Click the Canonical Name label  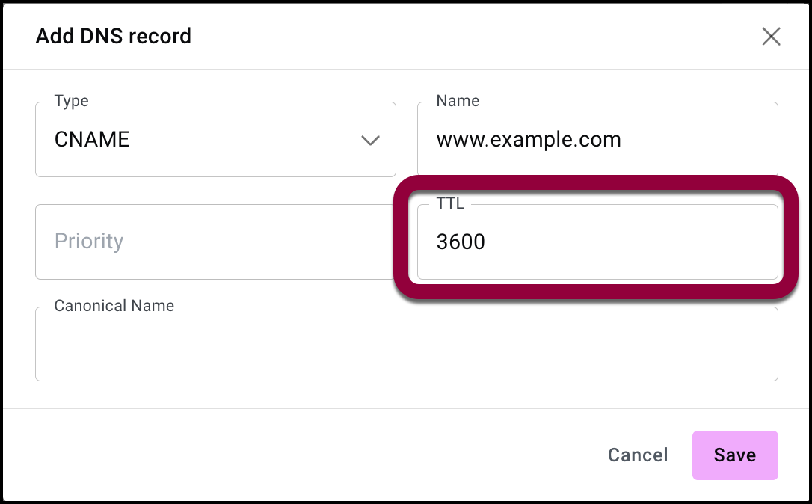[114, 306]
